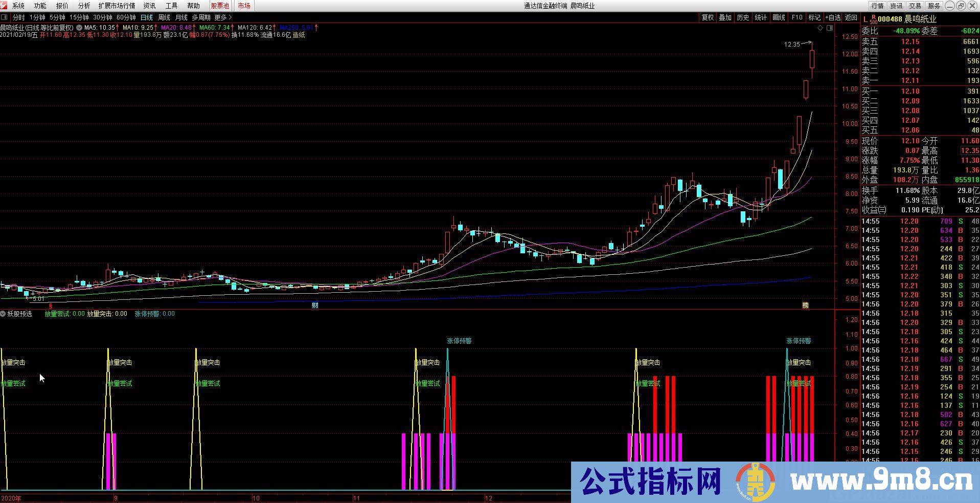Click the L badge beside stock code

(x=865, y=19)
